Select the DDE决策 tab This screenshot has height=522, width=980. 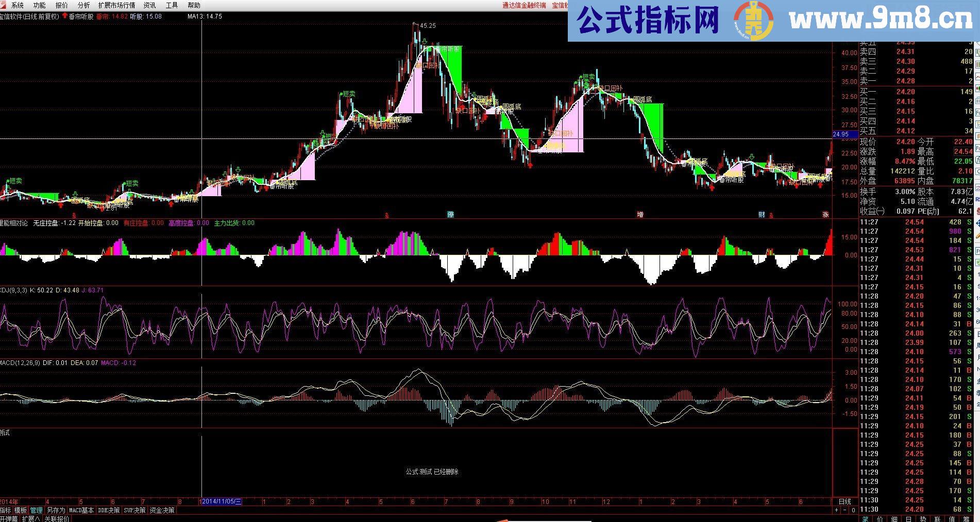[109, 510]
